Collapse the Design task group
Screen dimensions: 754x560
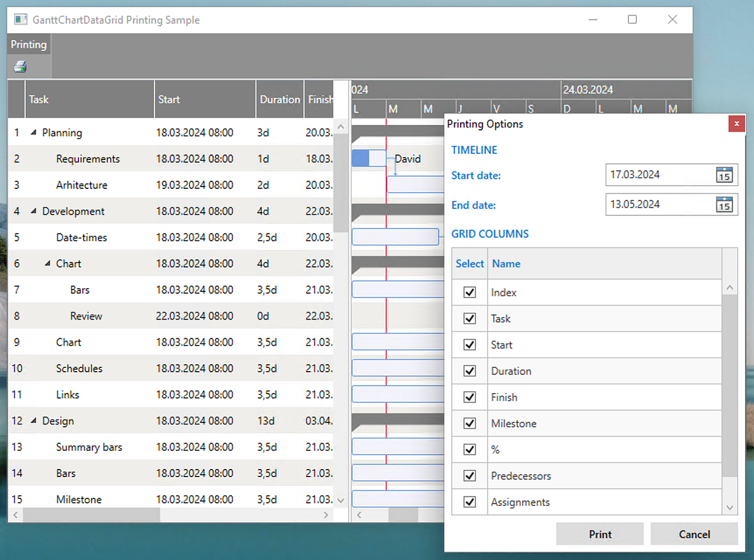(x=34, y=421)
